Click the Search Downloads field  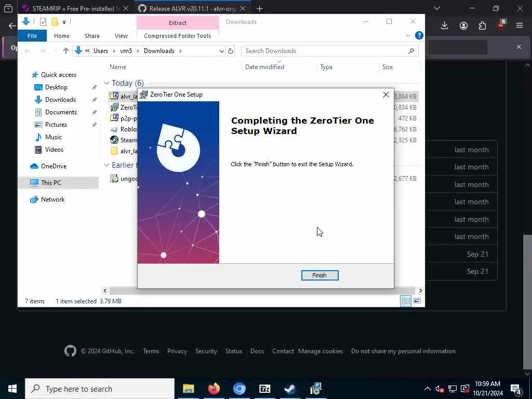pos(329,51)
